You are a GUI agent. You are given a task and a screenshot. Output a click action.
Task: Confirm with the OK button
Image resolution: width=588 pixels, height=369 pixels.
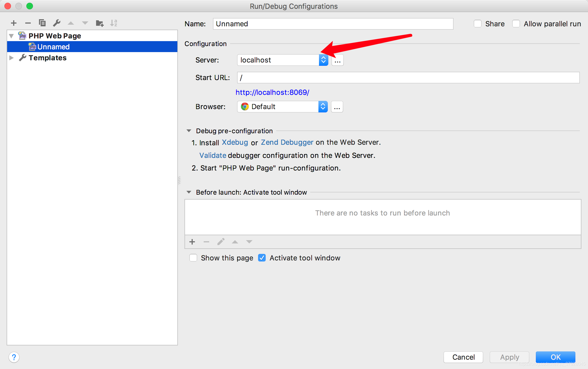(x=556, y=357)
